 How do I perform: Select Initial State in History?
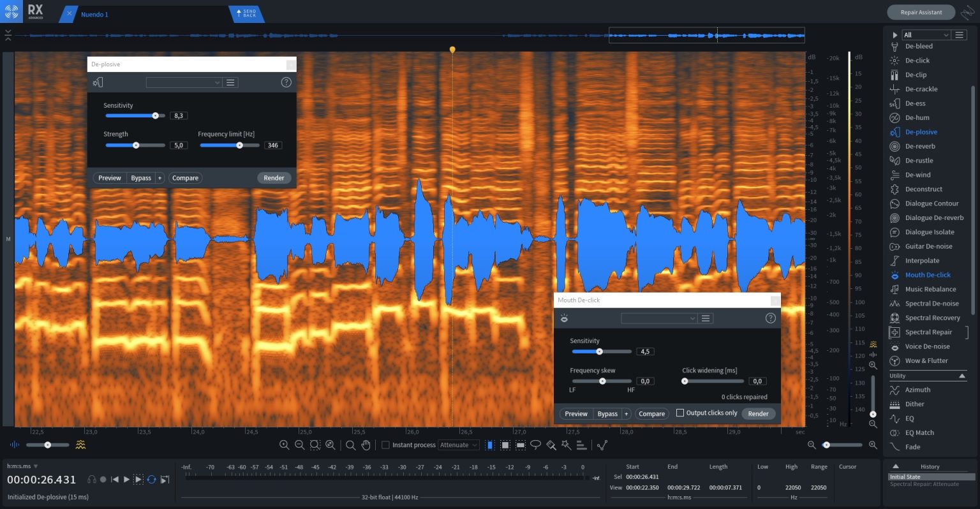click(932, 476)
